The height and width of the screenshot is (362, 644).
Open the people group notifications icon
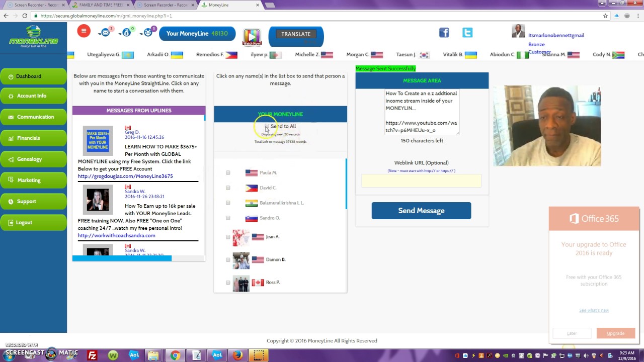pyautogui.click(x=149, y=32)
